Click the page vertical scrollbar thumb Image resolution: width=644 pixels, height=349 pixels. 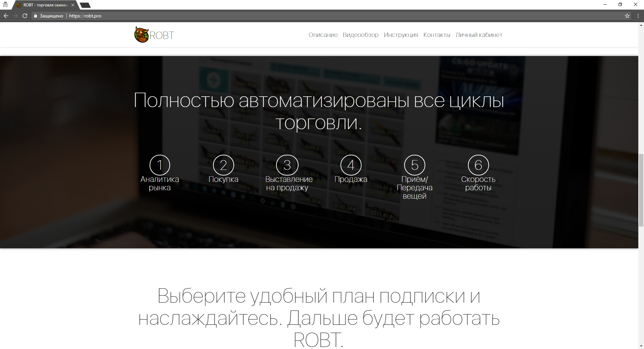[641, 190]
